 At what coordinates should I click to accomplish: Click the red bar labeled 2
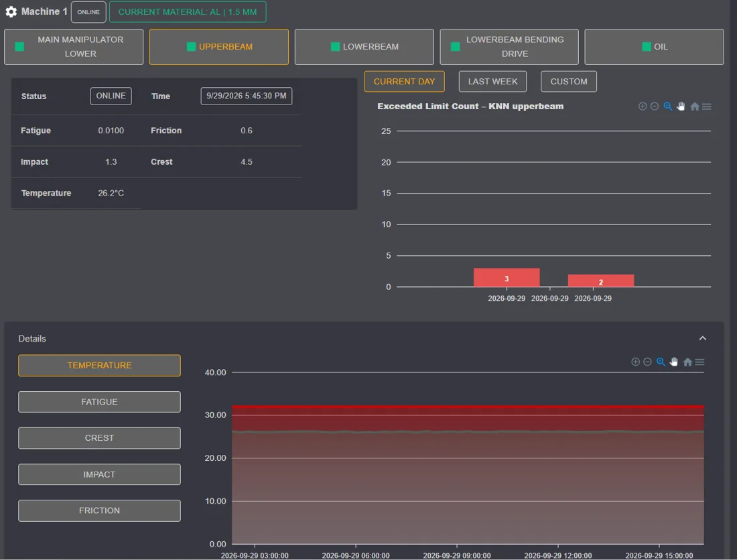click(x=601, y=281)
